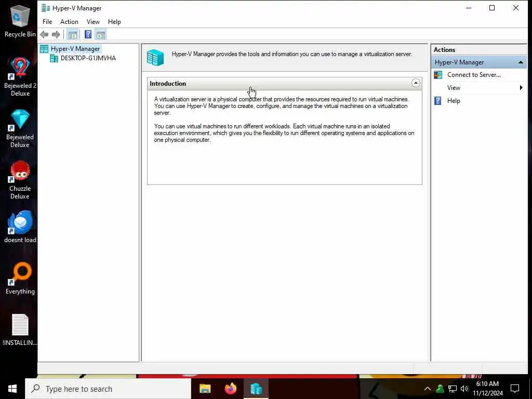Viewport: 532px width, 399px height.
Task: Open Recycle Bin desktop icon
Action: coord(20,21)
